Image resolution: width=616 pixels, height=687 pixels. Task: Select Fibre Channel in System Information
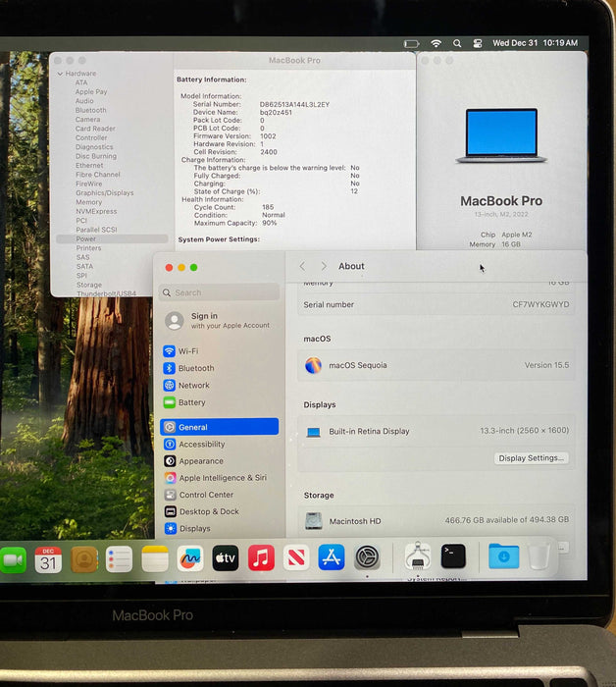[98, 175]
